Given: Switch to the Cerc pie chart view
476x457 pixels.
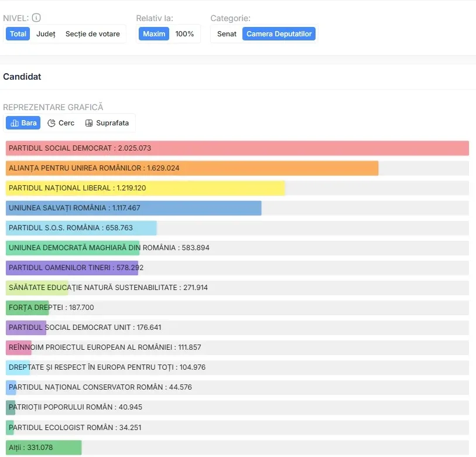Looking at the screenshot, I should click(x=61, y=123).
